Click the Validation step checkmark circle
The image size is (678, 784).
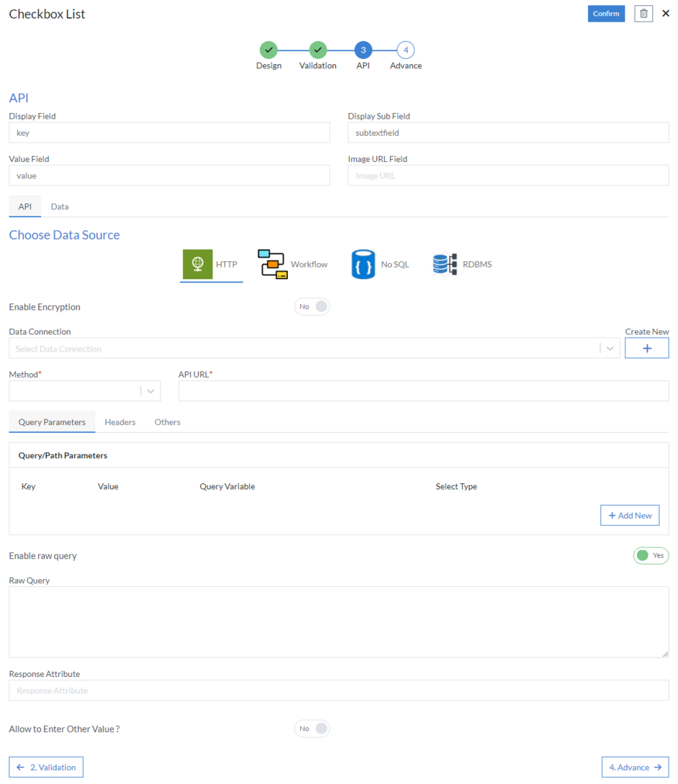coord(317,50)
